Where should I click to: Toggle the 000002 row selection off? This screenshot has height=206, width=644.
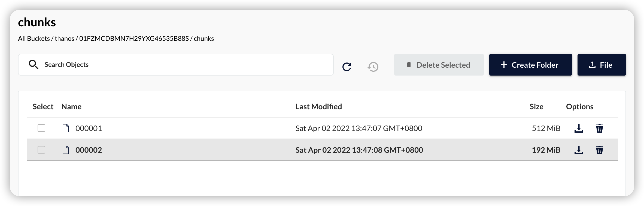click(x=41, y=150)
